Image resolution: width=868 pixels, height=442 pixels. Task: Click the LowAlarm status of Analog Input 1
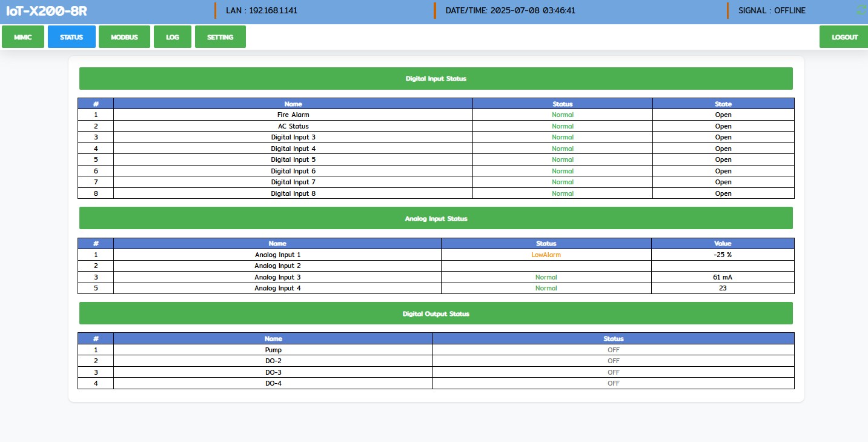[546, 255]
